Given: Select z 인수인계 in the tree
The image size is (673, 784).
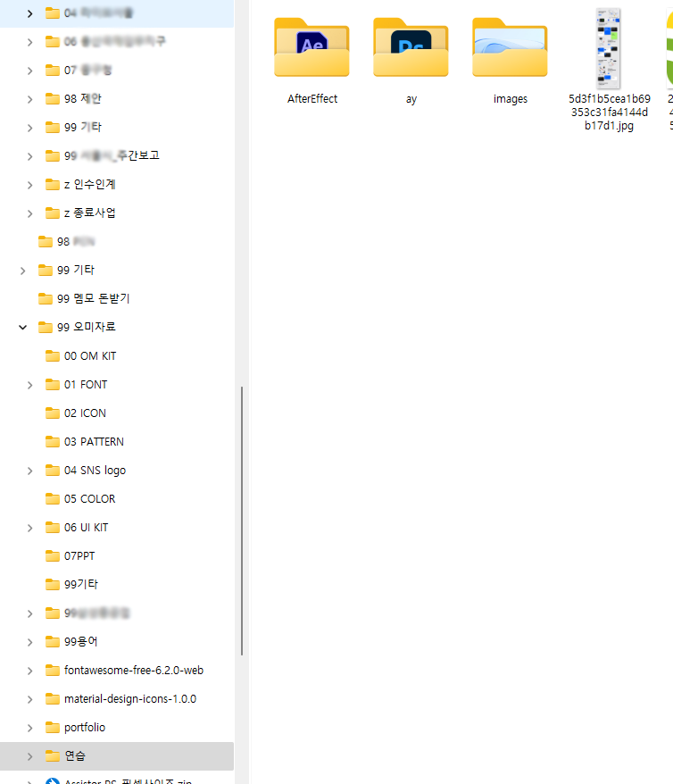Looking at the screenshot, I should point(117,185).
